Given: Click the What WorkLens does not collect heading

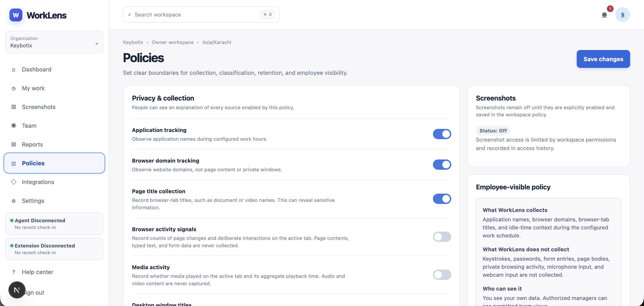Looking at the screenshot, I should point(526,249).
